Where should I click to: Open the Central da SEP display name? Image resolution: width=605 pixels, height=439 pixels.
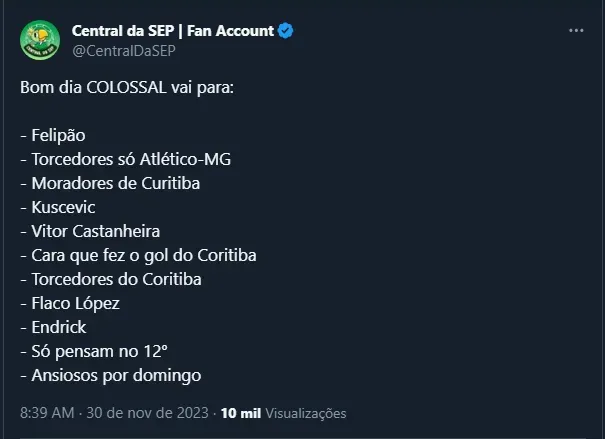coord(172,31)
